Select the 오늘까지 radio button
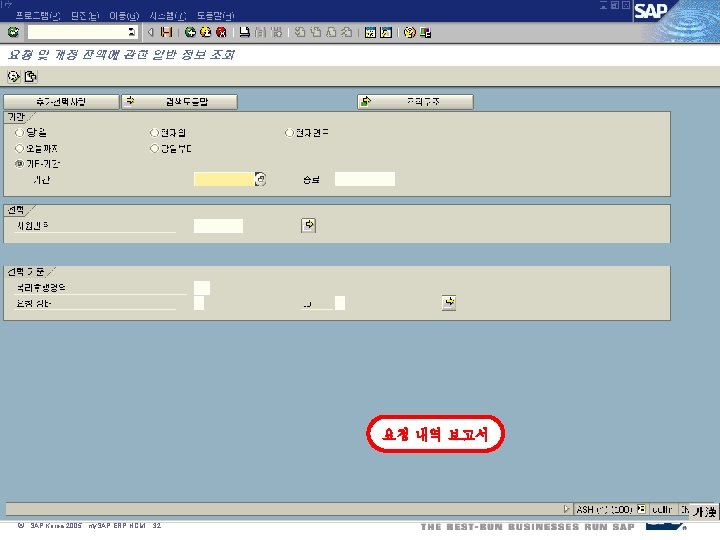The height and width of the screenshot is (540, 720). coord(19,148)
